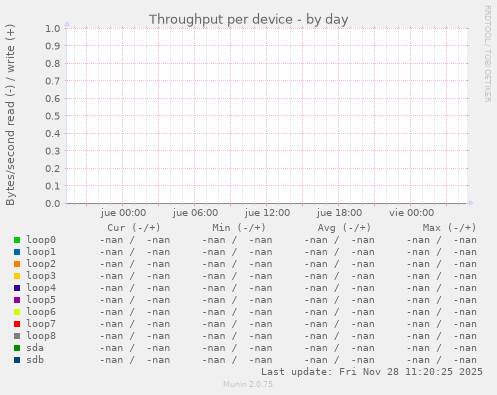This screenshot has width=497, height=395.
Task: Select the loop7 legend label
Action: pyautogui.click(x=41, y=324)
